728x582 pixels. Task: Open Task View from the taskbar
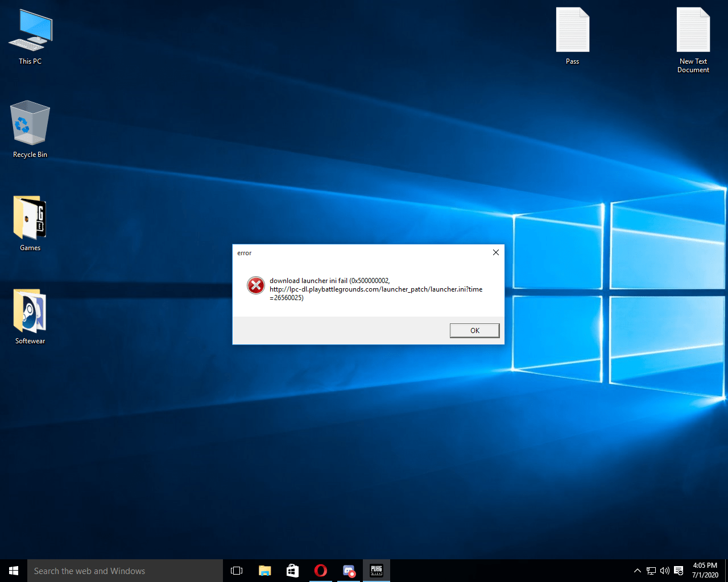click(237, 571)
